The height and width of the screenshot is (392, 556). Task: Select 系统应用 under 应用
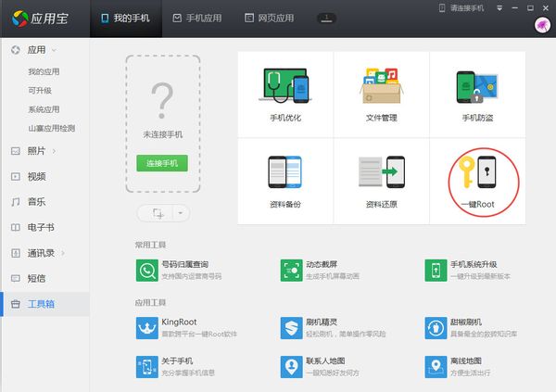click(x=44, y=109)
